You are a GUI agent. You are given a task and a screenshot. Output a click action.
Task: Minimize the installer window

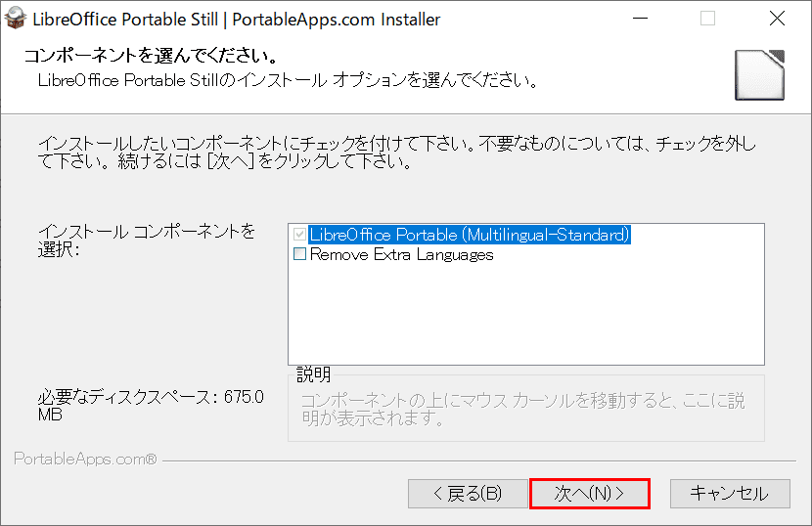point(640,19)
